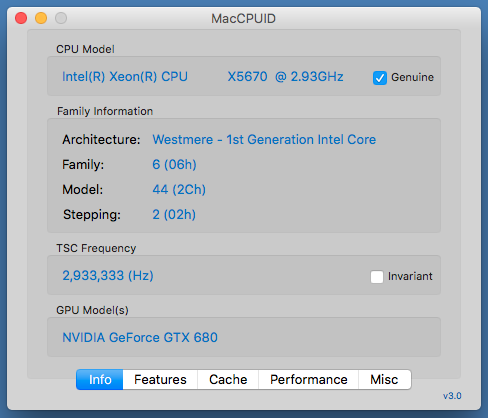Click the Stepping value 2 (02h)
The height and width of the screenshot is (418, 488).
click(x=174, y=214)
